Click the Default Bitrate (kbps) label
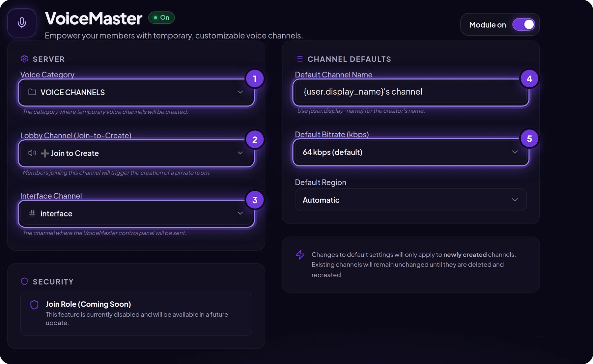Image resolution: width=593 pixels, height=364 pixels. [x=332, y=134]
